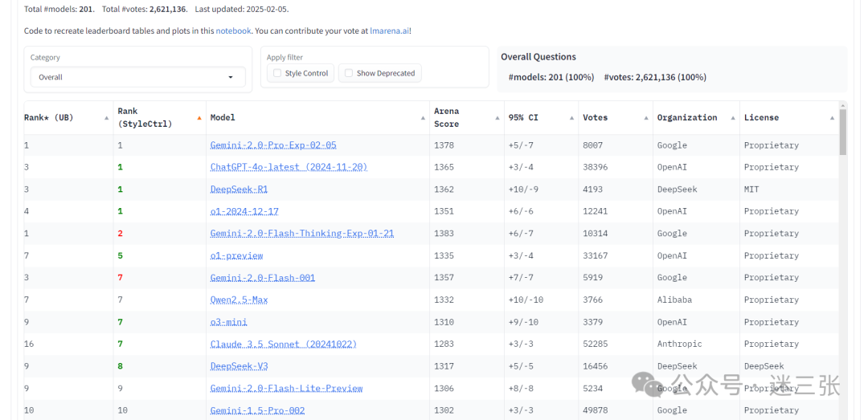Sort by Votes column arrow
The height and width of the screenshot is (420, 868).
646,118
